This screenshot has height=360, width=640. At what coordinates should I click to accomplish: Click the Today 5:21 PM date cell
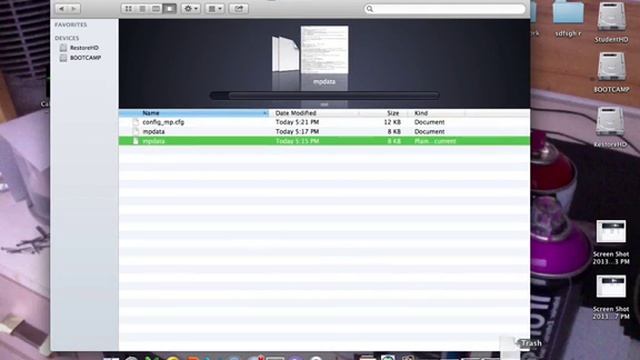(x=297, y=122)
